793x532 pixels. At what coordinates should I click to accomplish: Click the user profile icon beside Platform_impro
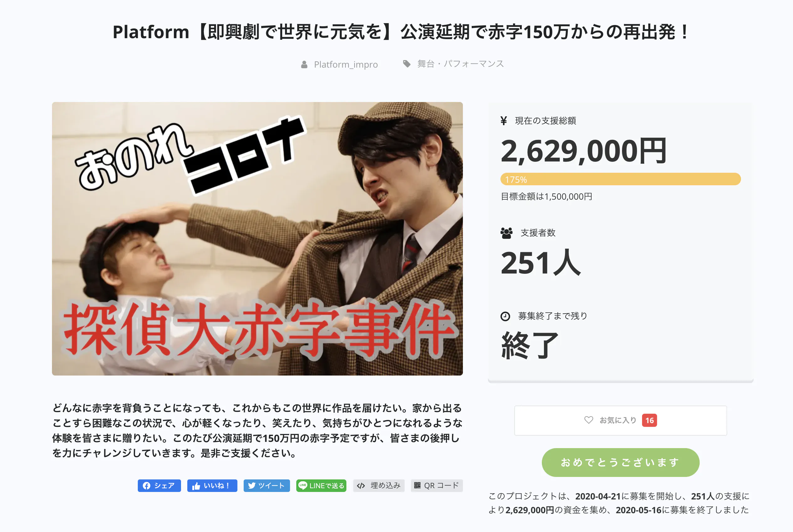(304, 64)
